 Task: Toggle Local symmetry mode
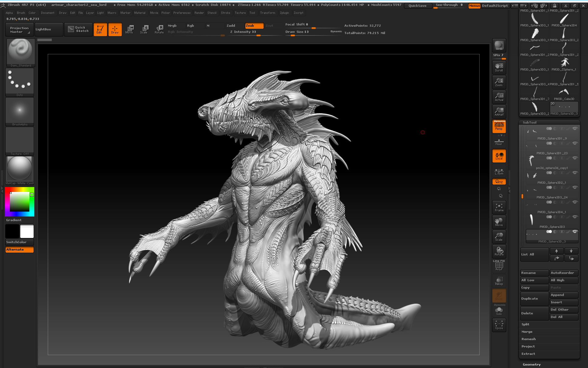coord(499,156)
